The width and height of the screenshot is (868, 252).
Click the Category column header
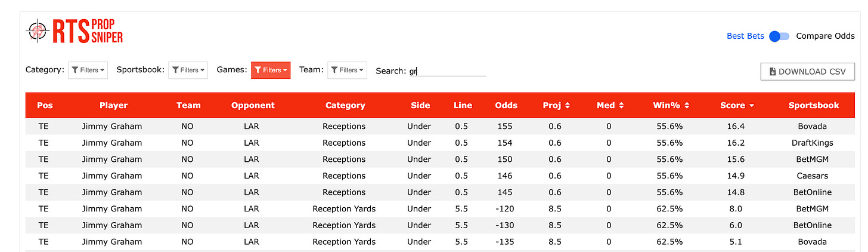point(345,106)
